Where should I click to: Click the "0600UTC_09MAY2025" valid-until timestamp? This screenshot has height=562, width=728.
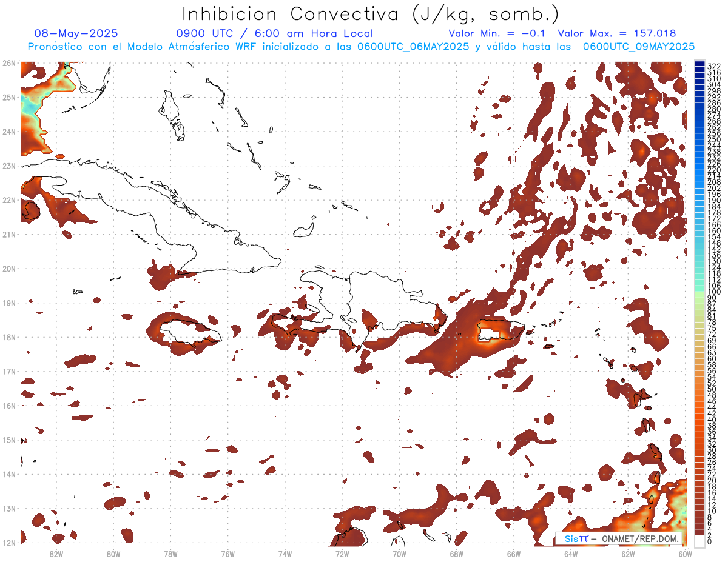pos(639,47)
